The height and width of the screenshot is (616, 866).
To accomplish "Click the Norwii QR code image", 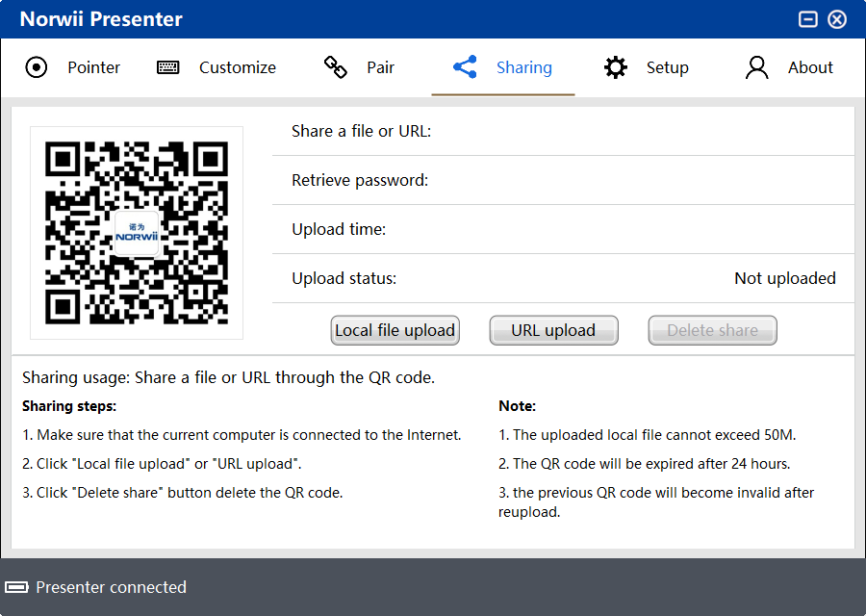I will coord(137,233).
